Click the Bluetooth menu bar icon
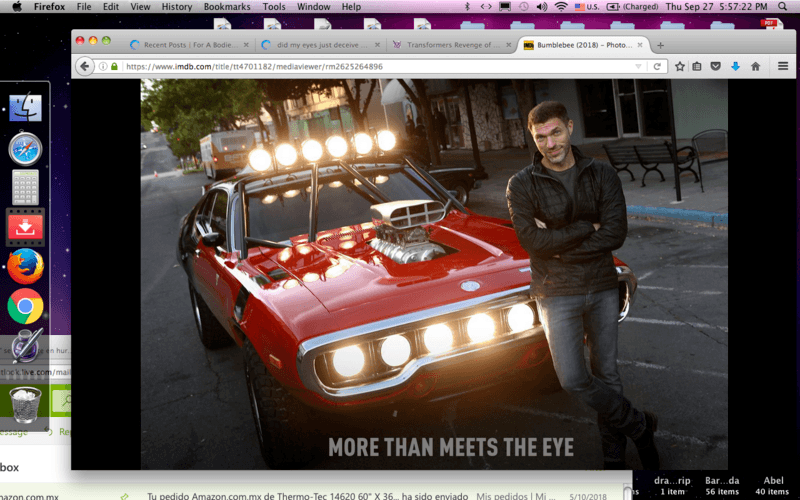The width and height of the screenshot is (800, 500). (x=467, y=7)
